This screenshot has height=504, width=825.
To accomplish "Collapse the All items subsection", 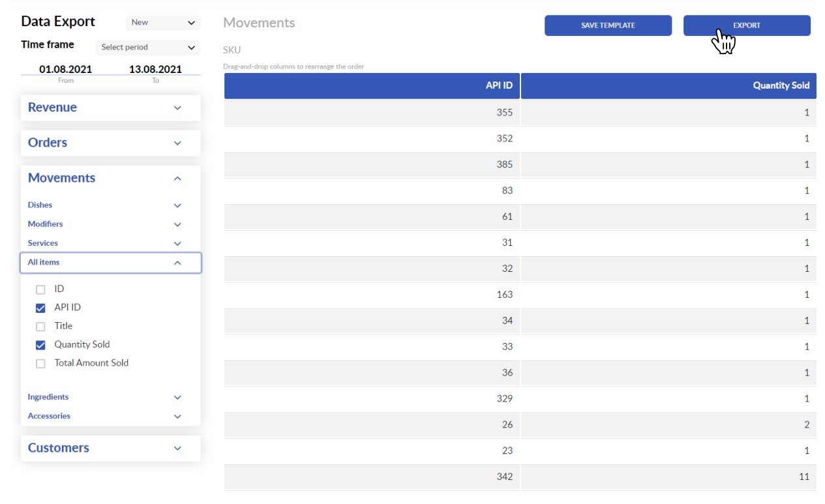I will click(x=111, y=262).
